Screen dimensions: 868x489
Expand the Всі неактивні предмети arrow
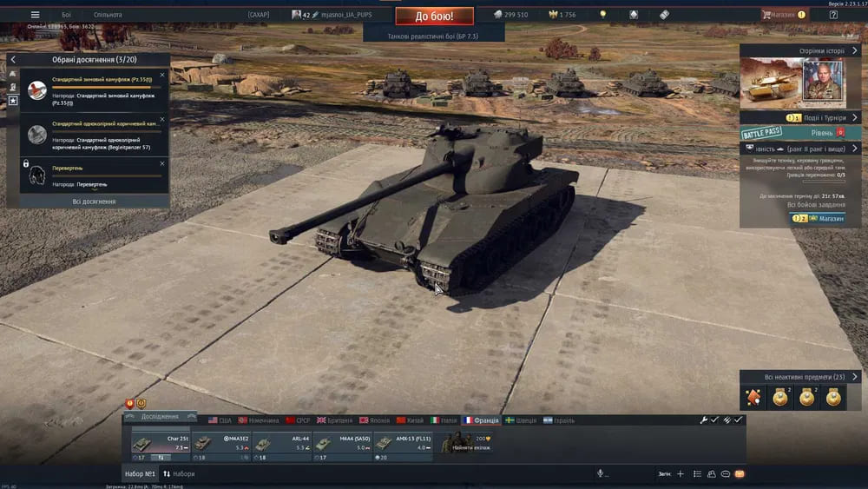855,377
